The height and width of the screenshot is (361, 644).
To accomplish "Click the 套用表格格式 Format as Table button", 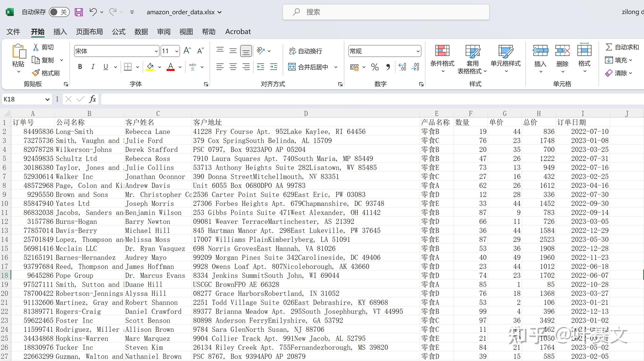I will coord(472,59).
